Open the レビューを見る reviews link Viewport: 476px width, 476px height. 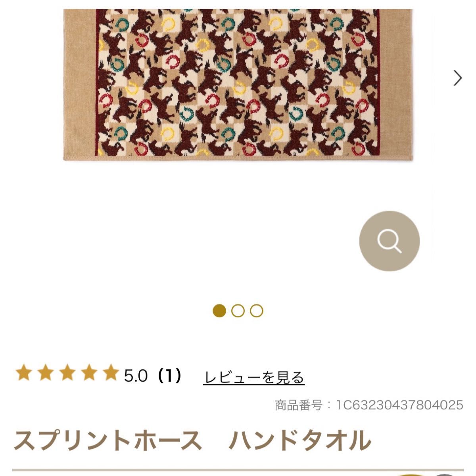(x=254, y=377)
